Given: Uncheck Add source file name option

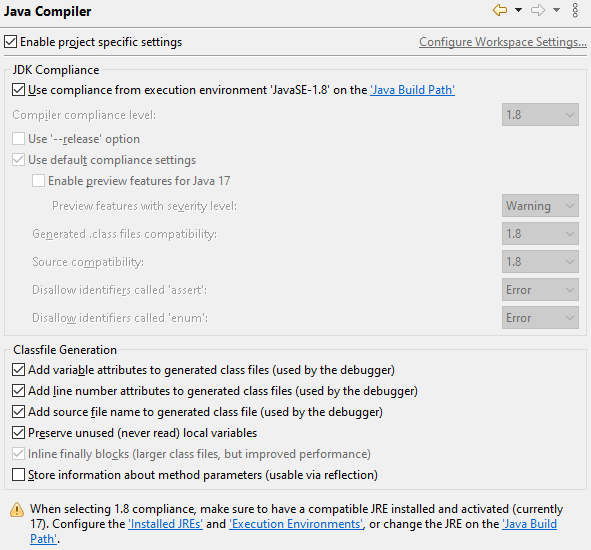Looking at the screenshot, I should coord(18,412).
